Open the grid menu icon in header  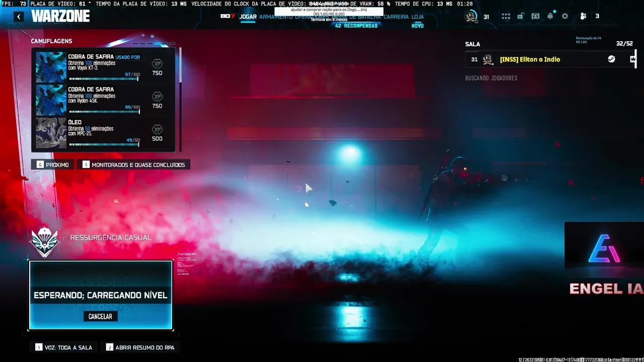[x=506, y=16]
